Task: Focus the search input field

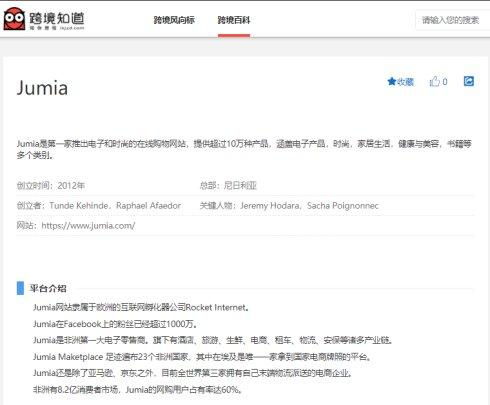Action: (453, 20)
